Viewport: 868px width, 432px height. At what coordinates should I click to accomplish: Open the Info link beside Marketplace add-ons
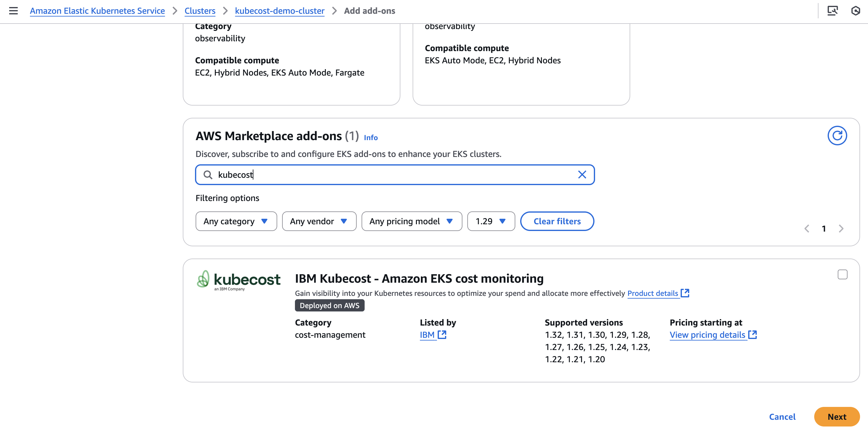[371, 138]
